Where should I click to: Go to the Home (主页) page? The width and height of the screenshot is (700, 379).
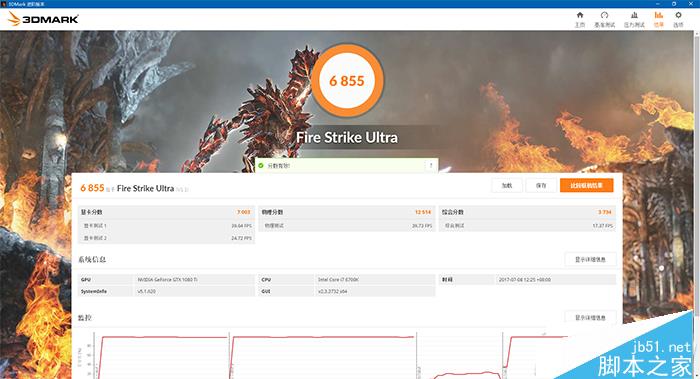click(x=580, y=20)
